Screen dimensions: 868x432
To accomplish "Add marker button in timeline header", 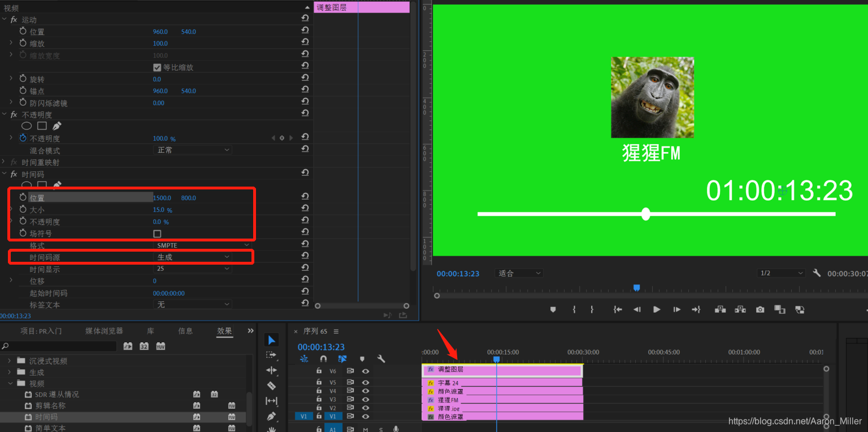I will click(x=362, y=358).
